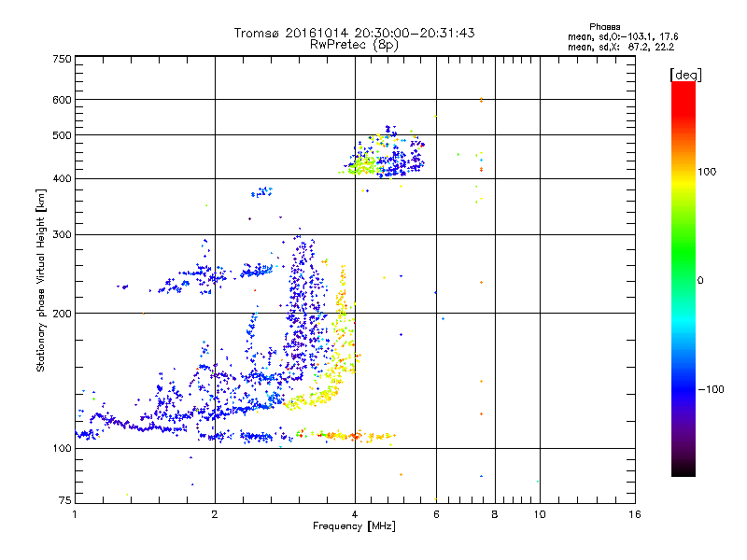Click the '[deg]' colorbar unit label
747x560 pixels.
[685, 75]
